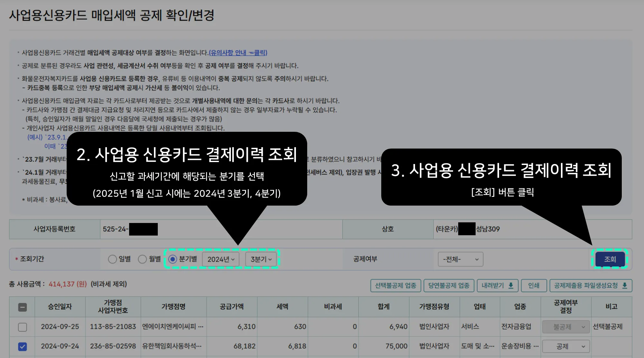Open the 3분기 quarter dropdown
The image size is (644, 358).
click(x=261, y=259)
